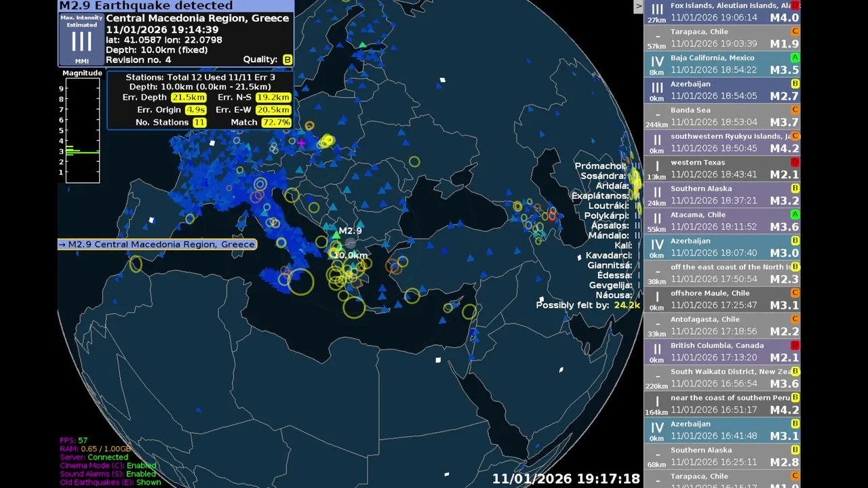The width and height of the screenshot is (868, 488).
Task: Click the M2.9 label beside the epicenter
Action: click(350, 231)
